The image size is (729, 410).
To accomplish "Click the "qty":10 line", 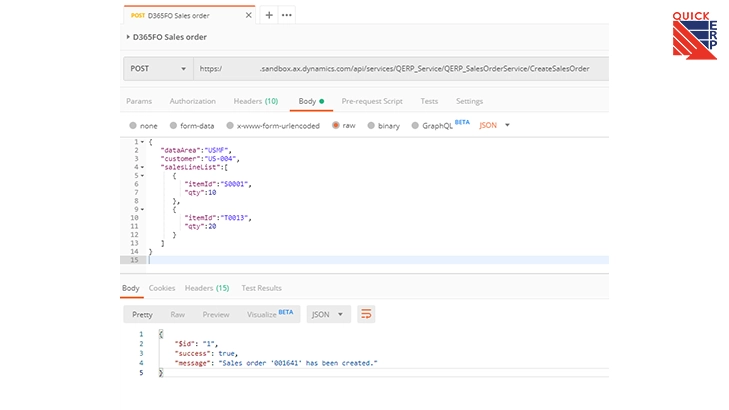I will pyautogui.click(x=200, y=192).
